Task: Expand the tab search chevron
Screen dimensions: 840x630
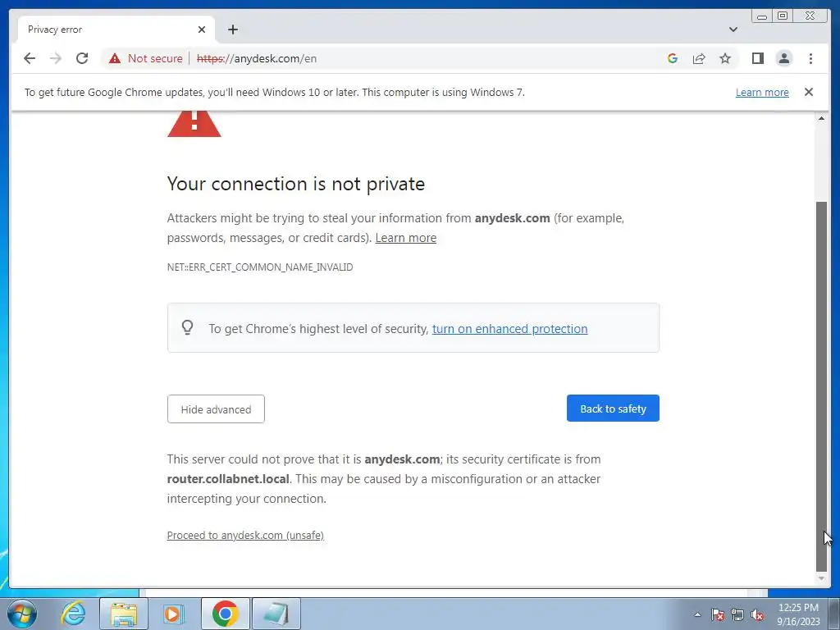Action: click(x=733, y=30)
